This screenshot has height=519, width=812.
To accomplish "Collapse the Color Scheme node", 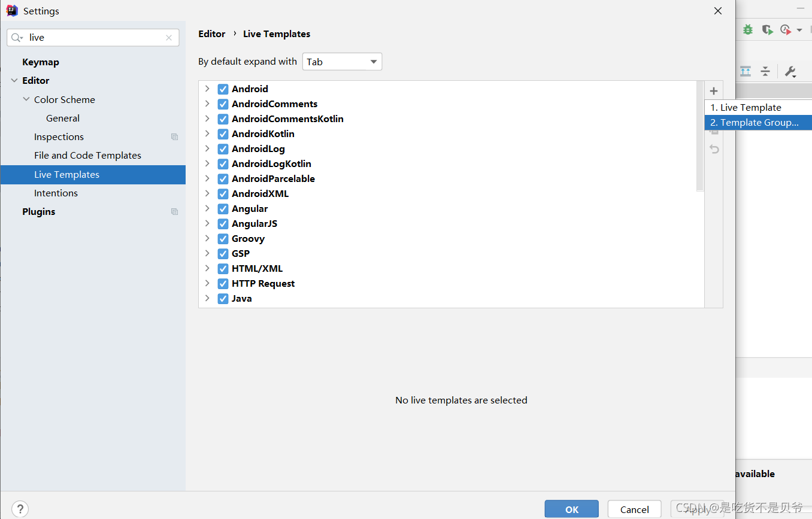I will tap(26, 99).
